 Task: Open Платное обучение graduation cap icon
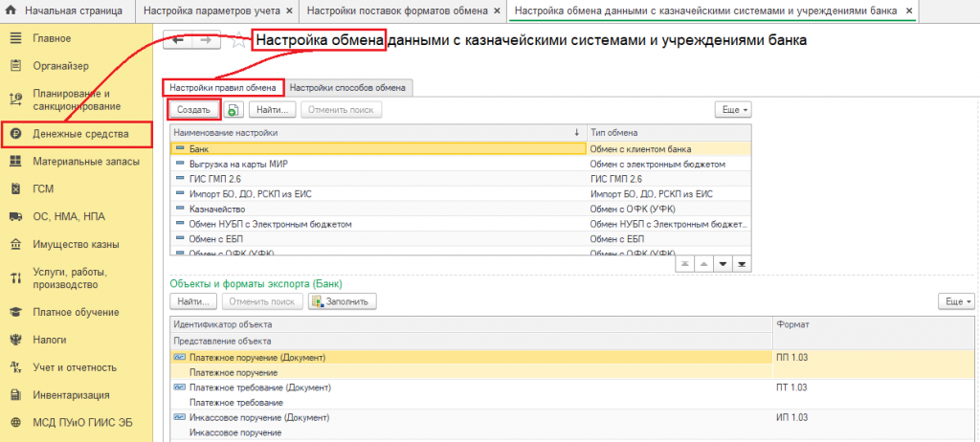tap(16, 312)
